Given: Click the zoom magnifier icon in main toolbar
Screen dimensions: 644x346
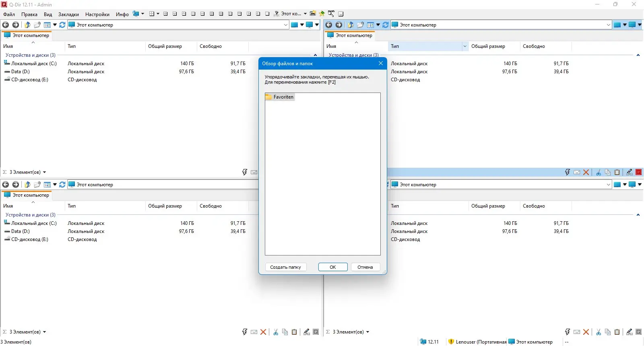Looking at the screenshot, I should [331, 14].
